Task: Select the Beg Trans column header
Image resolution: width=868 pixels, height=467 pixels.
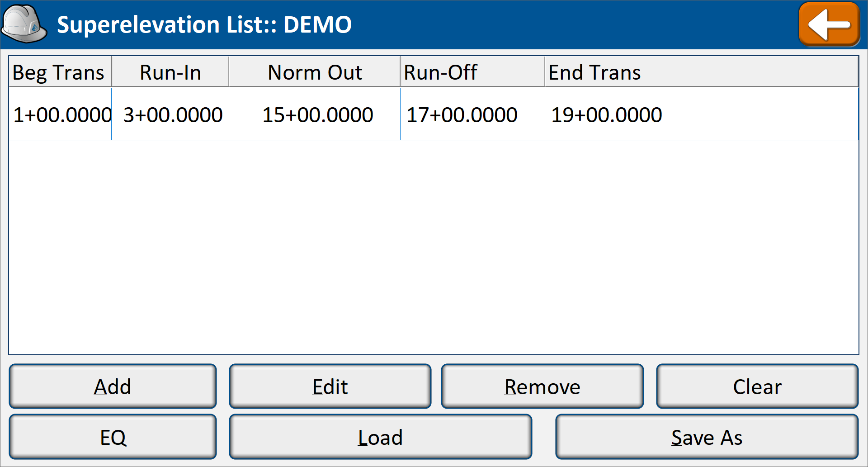Action: [60, 71]
